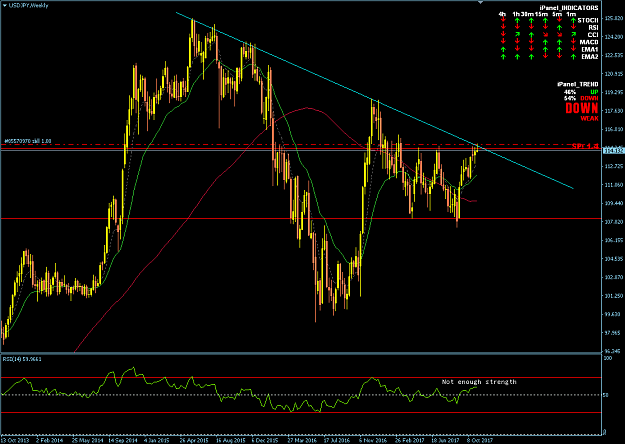Click the EMA2 1m green up arrow

[x=573, y=57]
